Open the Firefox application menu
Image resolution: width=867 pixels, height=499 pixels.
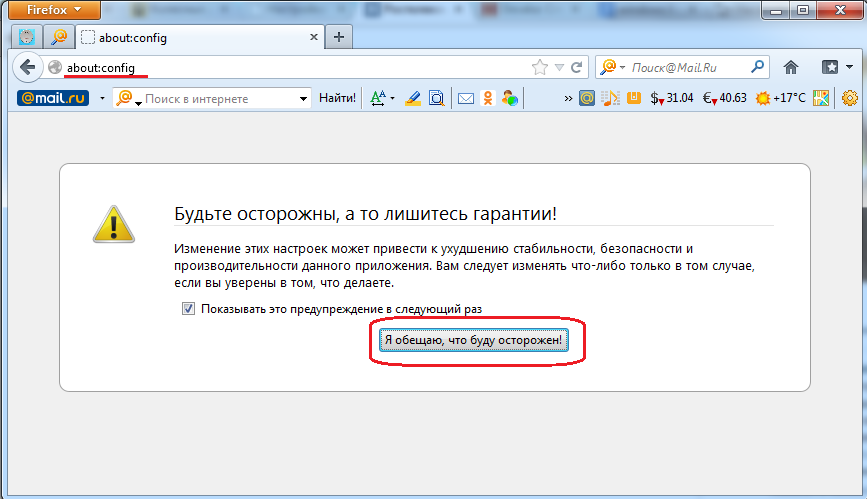pos(54,9)
